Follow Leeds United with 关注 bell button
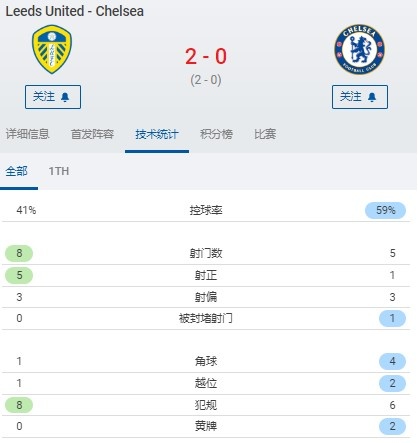The height and width of the screenshot is (443, 418). click(53, 97)
